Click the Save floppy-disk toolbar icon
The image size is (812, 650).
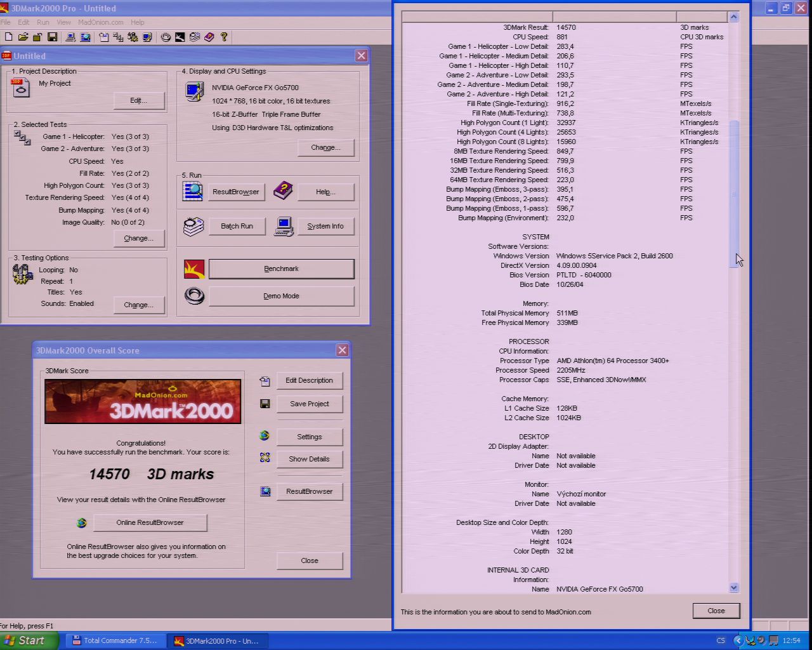click(x=52, y=37)
